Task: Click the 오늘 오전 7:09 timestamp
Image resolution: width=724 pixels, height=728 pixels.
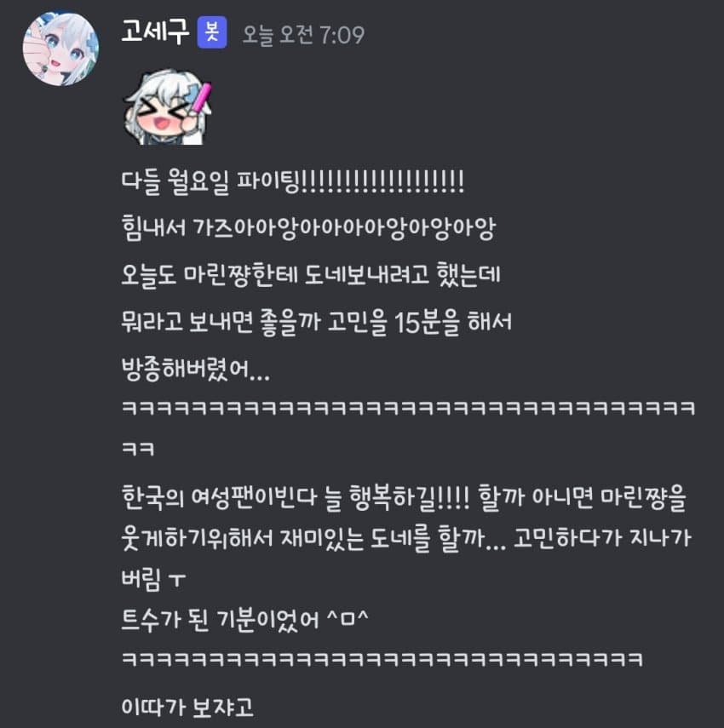Action: (303, 35)
